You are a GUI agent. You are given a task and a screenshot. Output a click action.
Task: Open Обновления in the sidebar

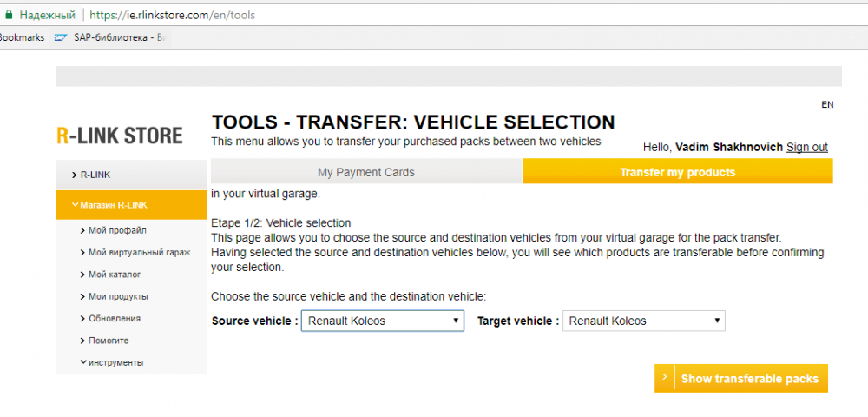tap(114, 319)
